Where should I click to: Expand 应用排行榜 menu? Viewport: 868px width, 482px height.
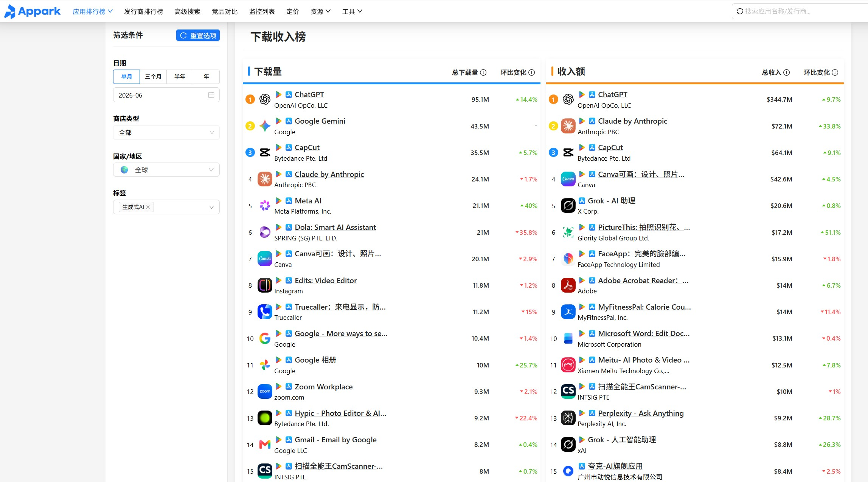93,11
